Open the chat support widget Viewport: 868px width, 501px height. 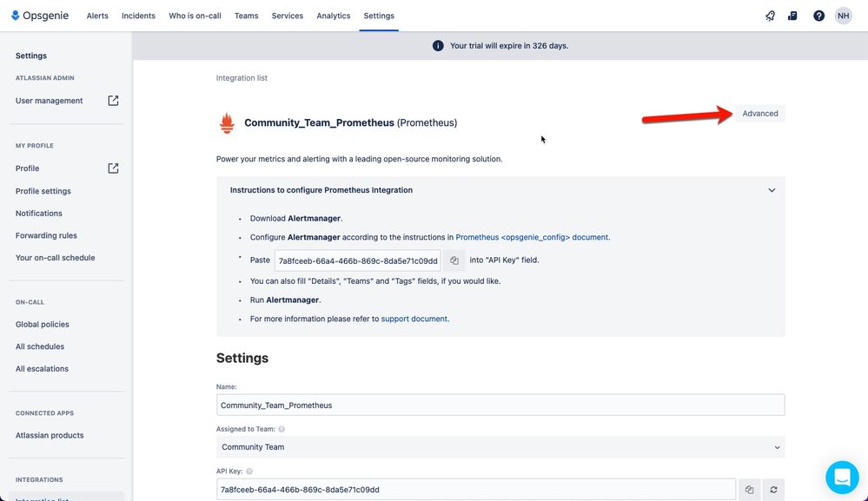pyautogui.click(x=842, y=478)
